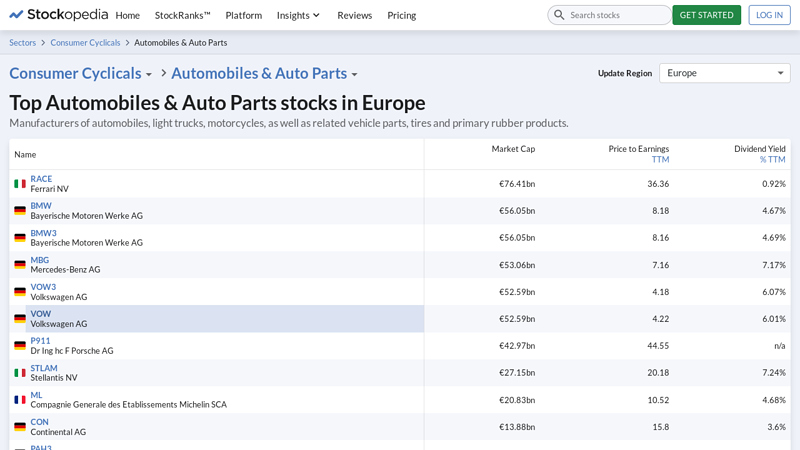Click the 7.17% dividend yield value
This screenshot has height=450, width=800.
tap(774, 265)
